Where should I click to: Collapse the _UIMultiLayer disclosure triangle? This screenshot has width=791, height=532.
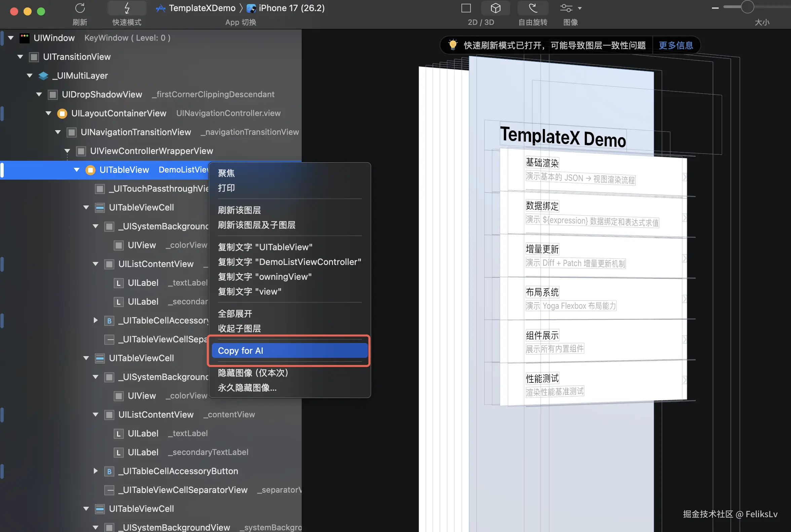coord(30,76)
